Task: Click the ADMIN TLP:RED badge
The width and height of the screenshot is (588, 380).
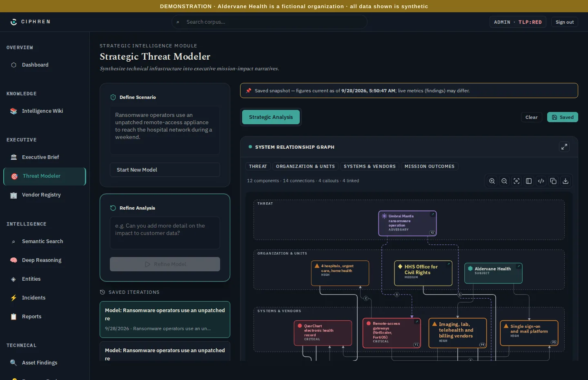Action: (518, 22)
